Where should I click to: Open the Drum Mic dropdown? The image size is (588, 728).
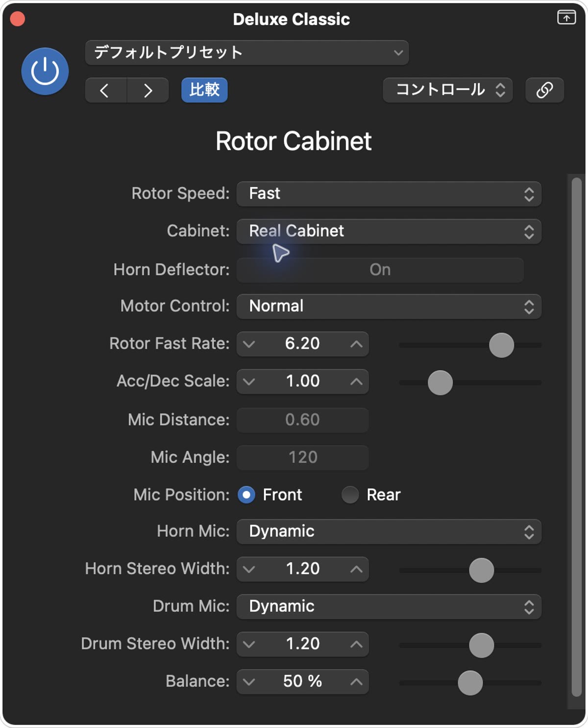[x=389, y=607]
